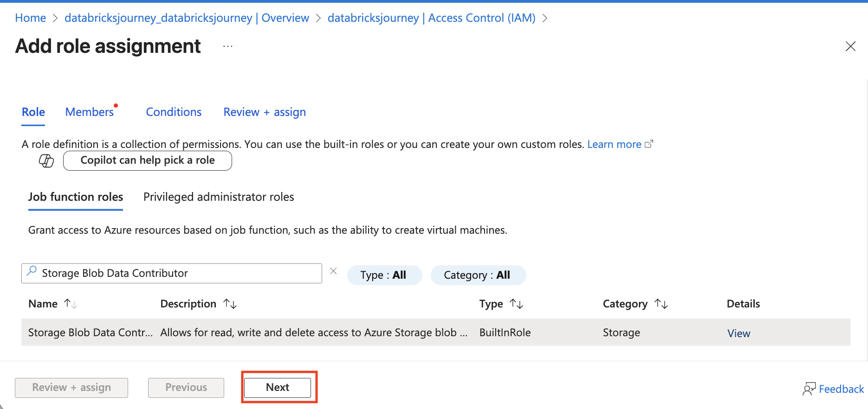Click the Feedback icon

[809, 389]
